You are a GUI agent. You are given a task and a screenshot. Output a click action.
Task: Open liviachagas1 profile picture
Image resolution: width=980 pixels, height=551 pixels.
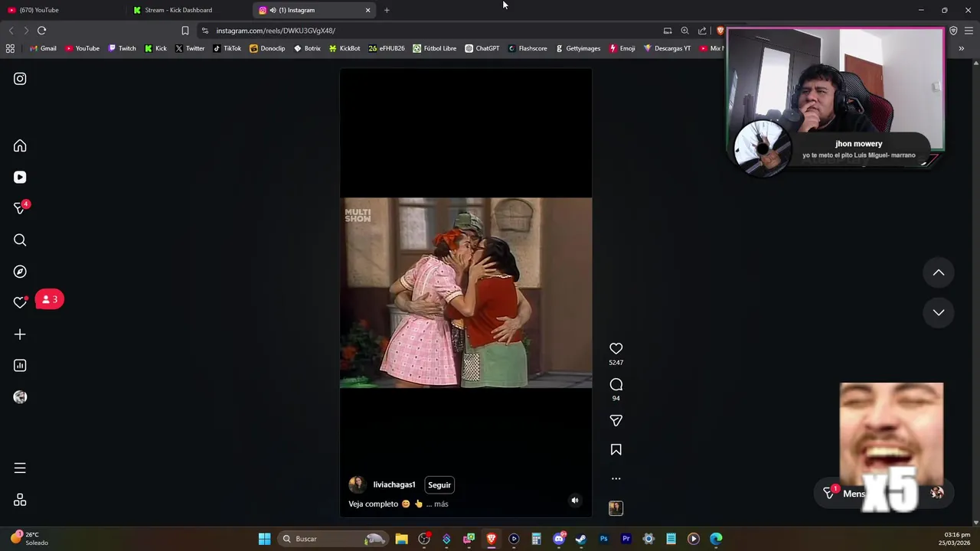[357, 485]
